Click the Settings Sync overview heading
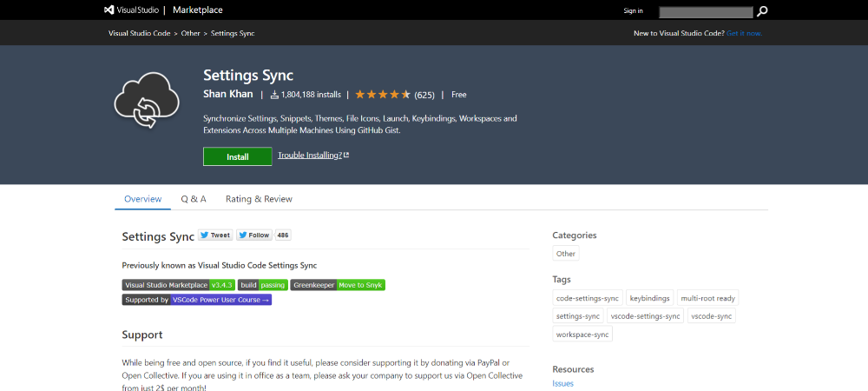 point(158,236)
